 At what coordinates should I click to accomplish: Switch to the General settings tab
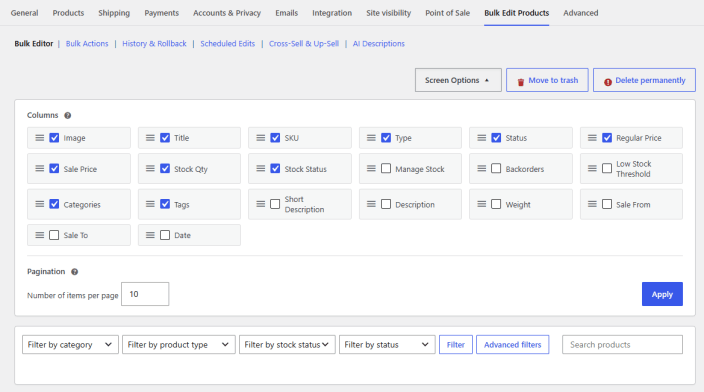pos(24,13)
